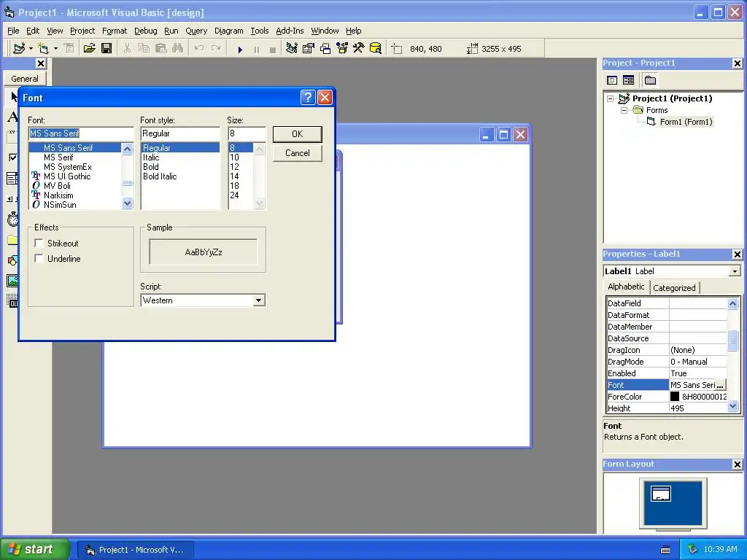Click the Add Form toolbar icon

[43, 49]
